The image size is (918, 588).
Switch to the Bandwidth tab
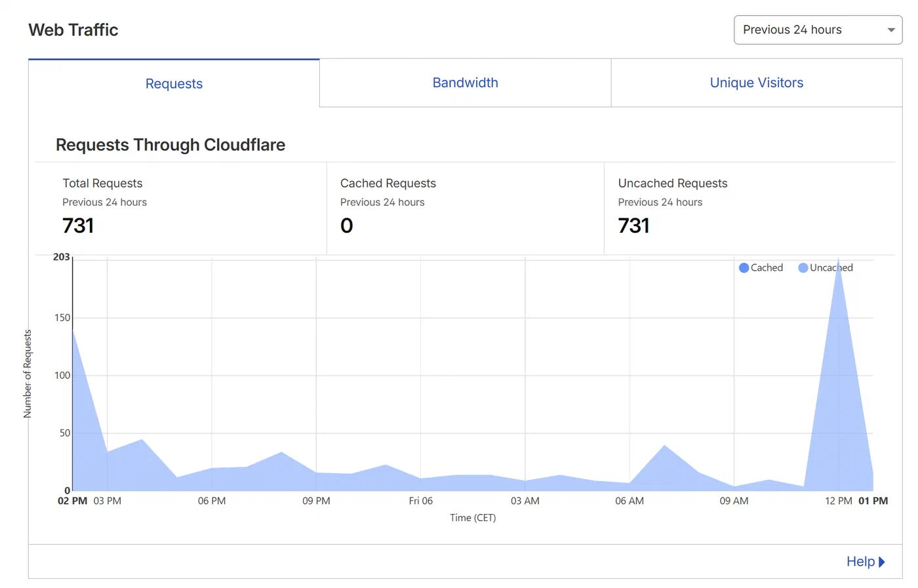click(466, 83)
